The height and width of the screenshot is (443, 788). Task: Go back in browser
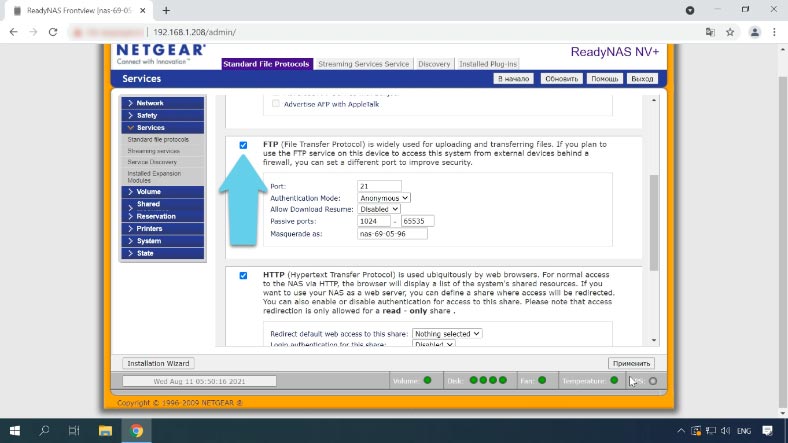14,32
